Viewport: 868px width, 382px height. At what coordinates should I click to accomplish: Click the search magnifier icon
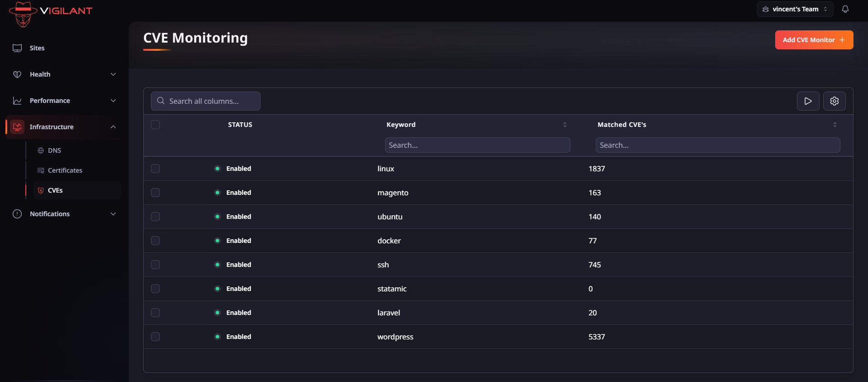point(161,101)
